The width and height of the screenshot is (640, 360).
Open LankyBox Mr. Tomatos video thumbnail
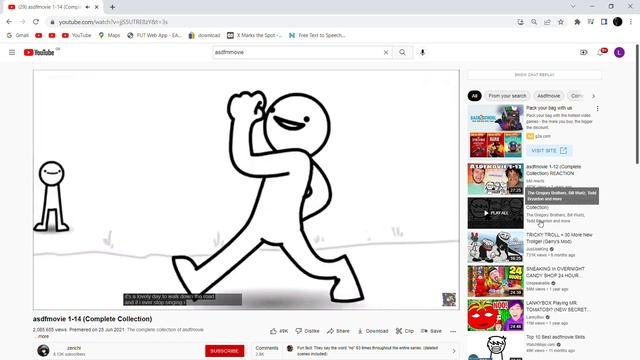pos(495,315)
